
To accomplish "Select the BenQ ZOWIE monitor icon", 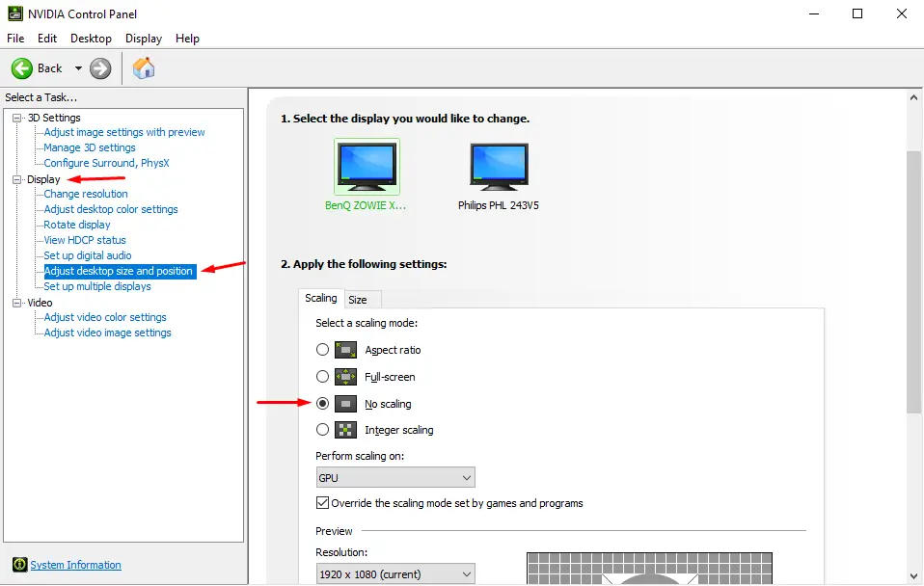I will point(367,167).
